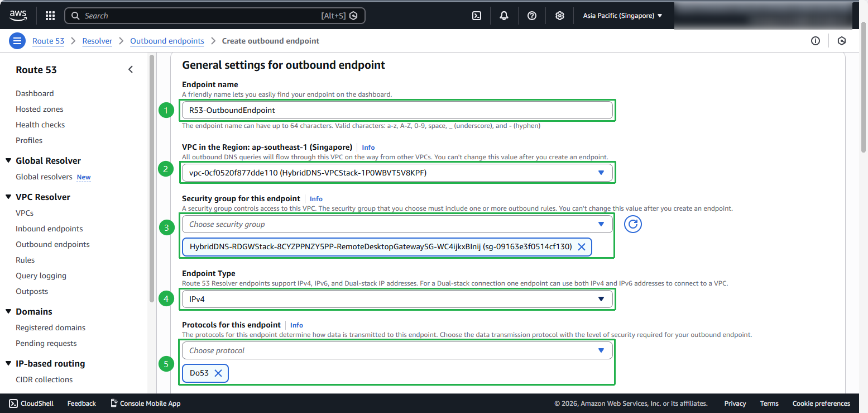868x413 pixels.
Task: Collapse the Route 53 sidebar
Action: 131,70
